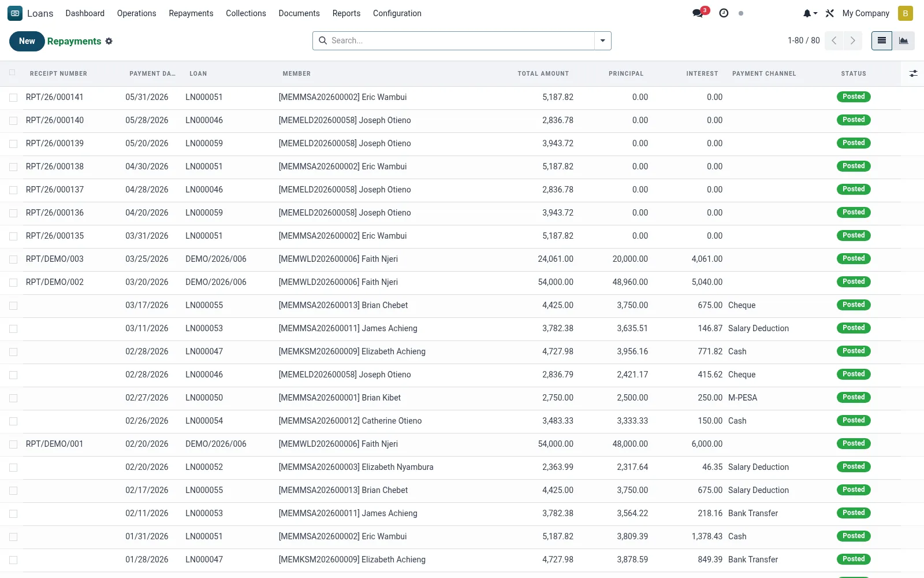Screen dimensions: 924x578
Task: Open the notification bell dropdown
Action: pyautogui.click(x=810, y=13)
